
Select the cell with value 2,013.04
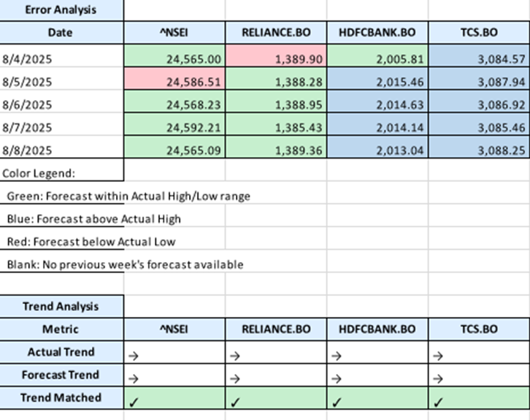(377, 147)
